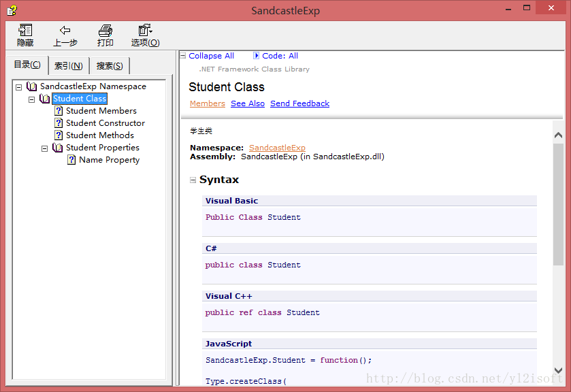This screenshot has width=571, height=392.
Task: Open the Members link
Action: 208,103
